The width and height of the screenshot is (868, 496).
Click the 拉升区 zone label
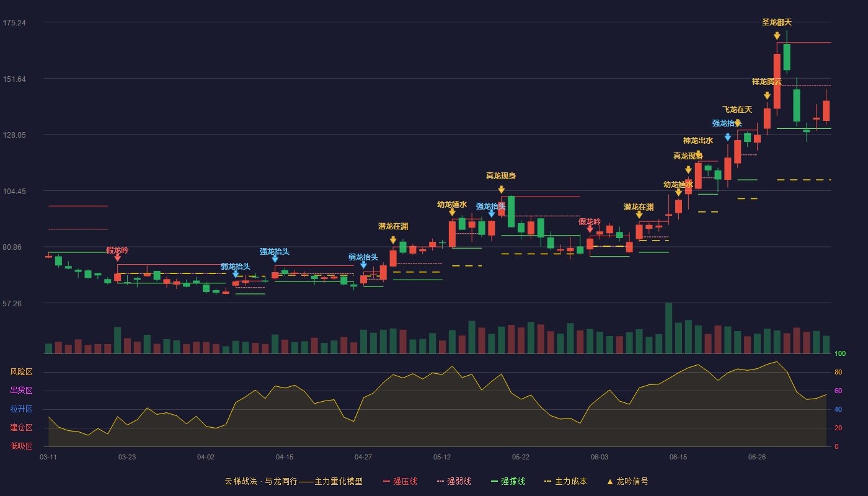point(21,409)
